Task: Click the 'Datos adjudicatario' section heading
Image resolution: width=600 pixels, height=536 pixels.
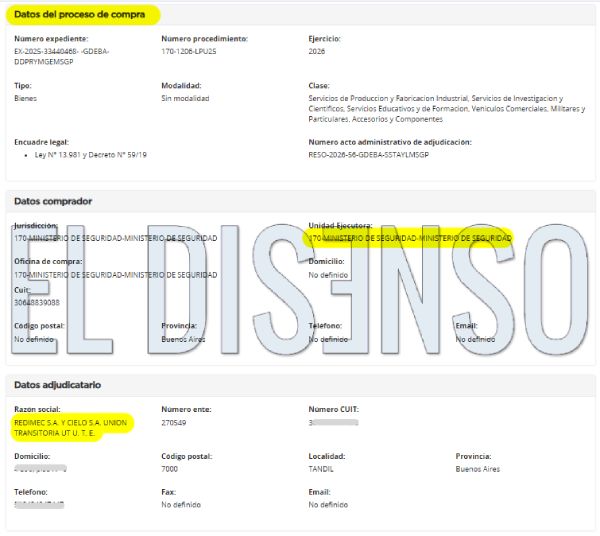Action: pos(57,385)
